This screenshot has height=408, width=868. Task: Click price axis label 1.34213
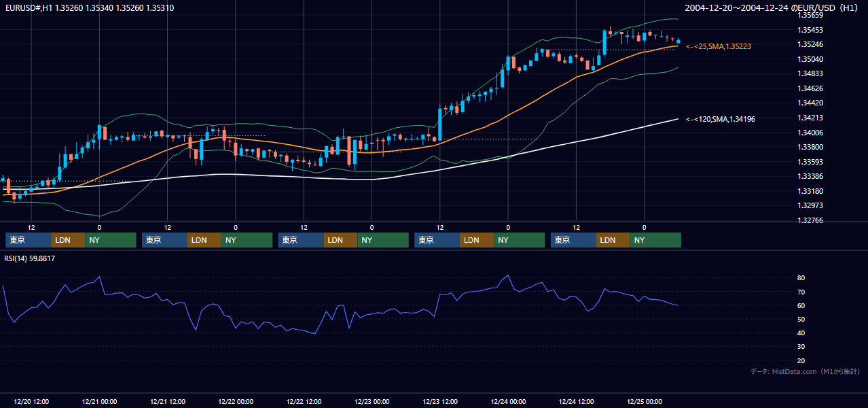pyautogui.click(x=810, y=118)
